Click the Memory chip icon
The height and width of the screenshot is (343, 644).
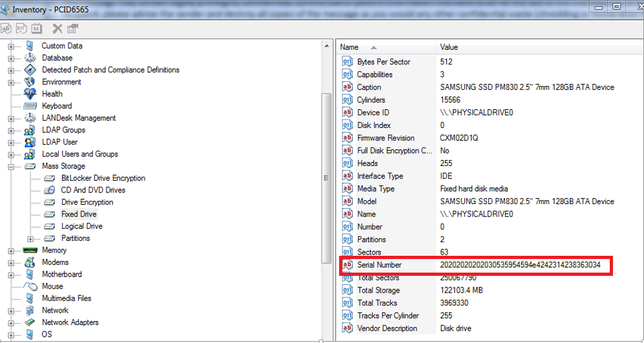point(30,250)
